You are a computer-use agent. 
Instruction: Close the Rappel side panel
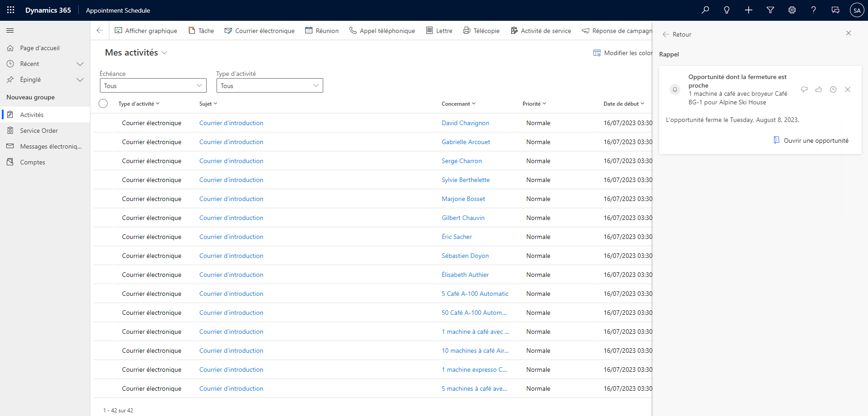point(849,33)
